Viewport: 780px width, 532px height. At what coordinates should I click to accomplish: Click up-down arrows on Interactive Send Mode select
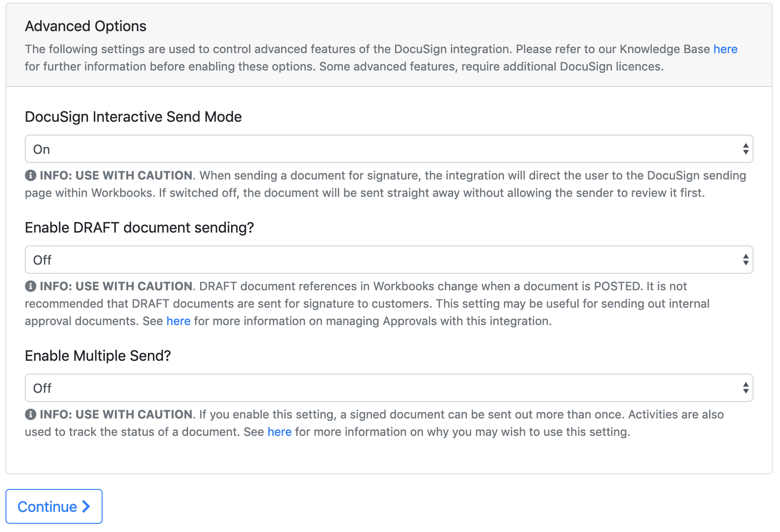coord(746,149)
